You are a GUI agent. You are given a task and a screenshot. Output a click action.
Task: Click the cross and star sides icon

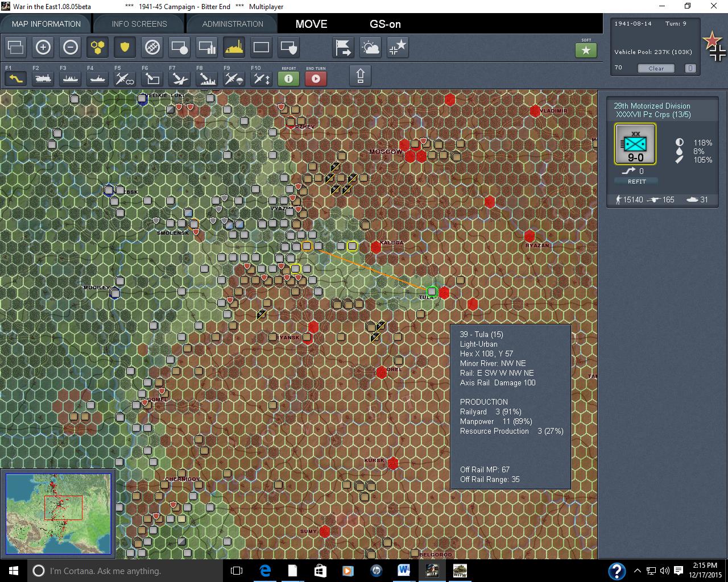pyautogui.click(x=398, y=48)
